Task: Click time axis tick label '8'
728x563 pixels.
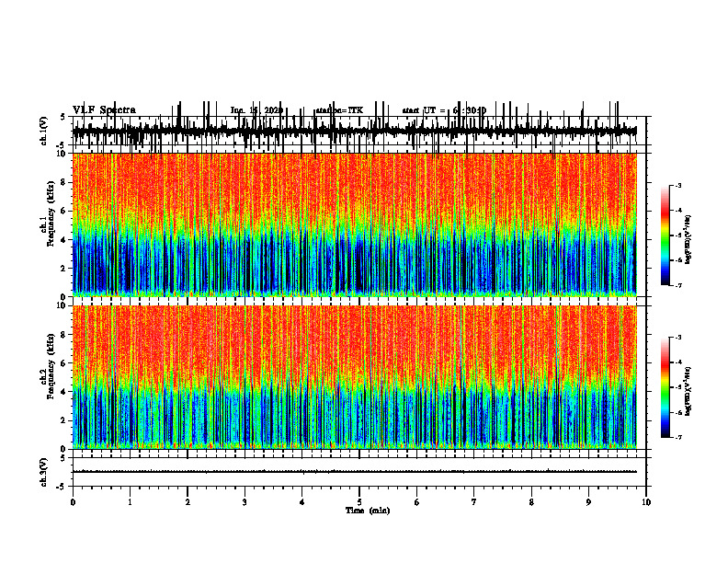Action: 531,502
